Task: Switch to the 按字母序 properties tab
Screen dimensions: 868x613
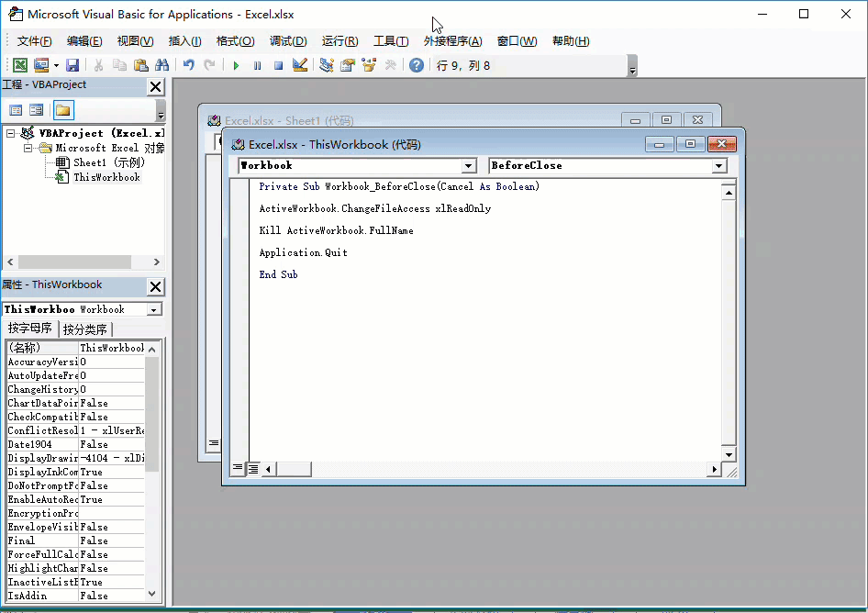Action: pos(30,329)
